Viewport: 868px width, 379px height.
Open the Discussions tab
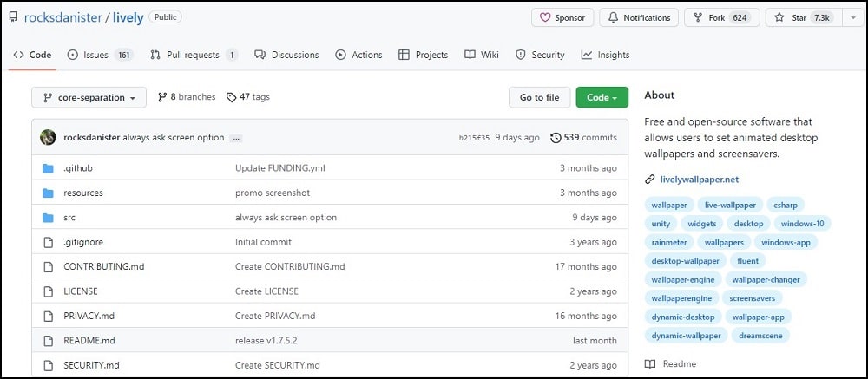pos(286,55)
